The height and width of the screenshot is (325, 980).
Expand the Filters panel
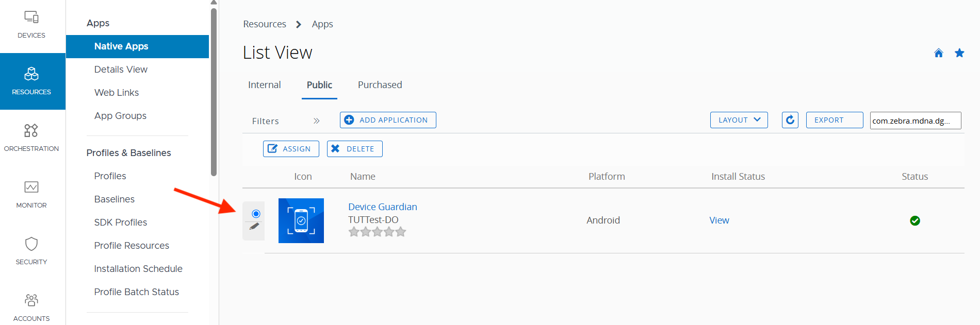(x=316, y=121)
